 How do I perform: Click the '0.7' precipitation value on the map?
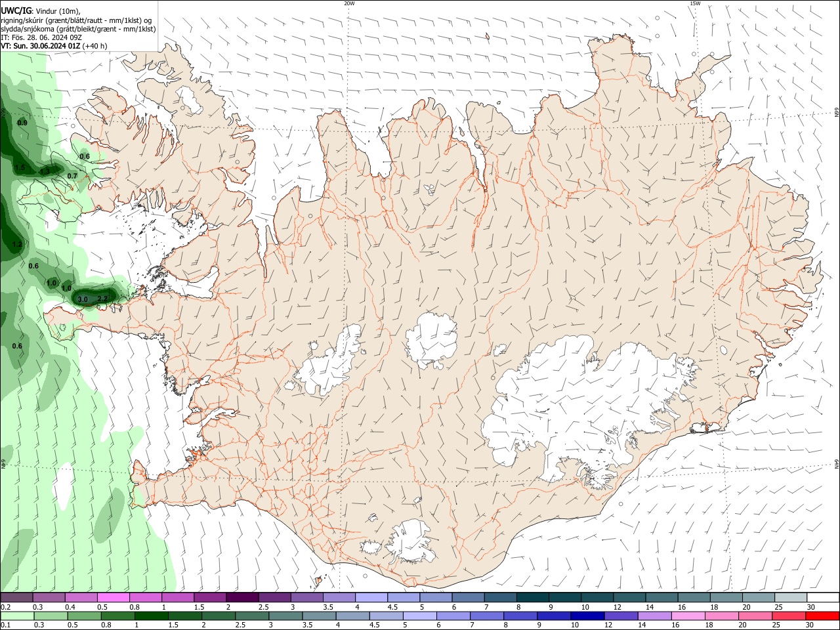(x=72, y=176)
